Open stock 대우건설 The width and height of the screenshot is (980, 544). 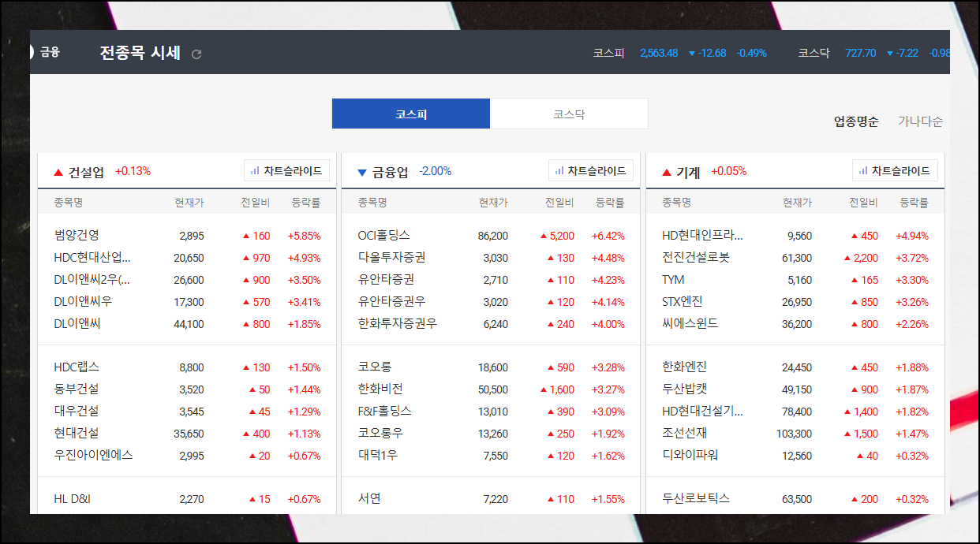click(77, 412)
